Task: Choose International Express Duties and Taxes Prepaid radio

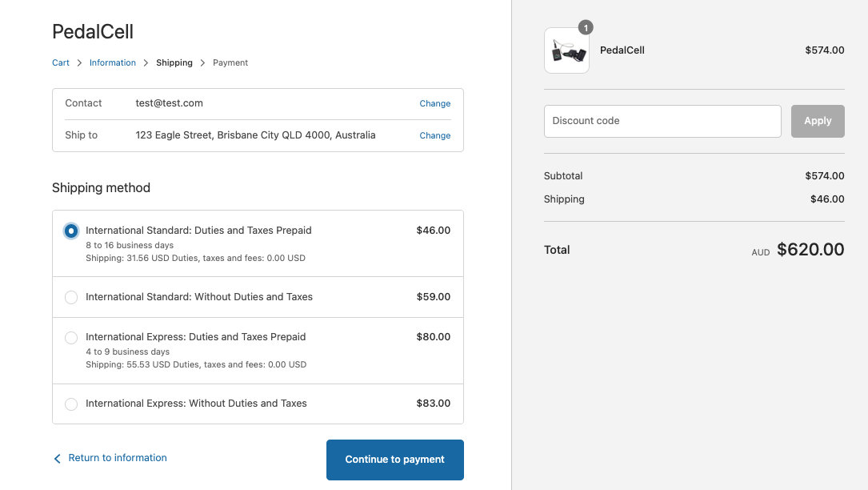Action: (71, 337)
